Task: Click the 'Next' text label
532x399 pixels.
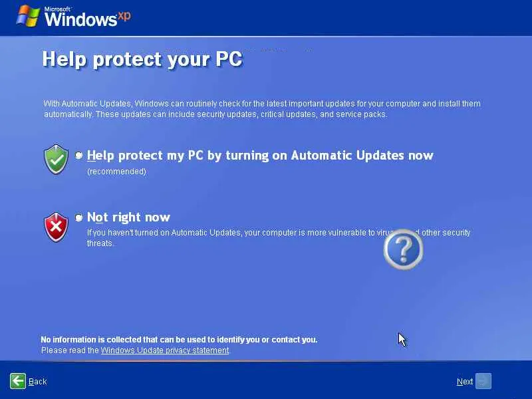Action: [x=465, y=382]
